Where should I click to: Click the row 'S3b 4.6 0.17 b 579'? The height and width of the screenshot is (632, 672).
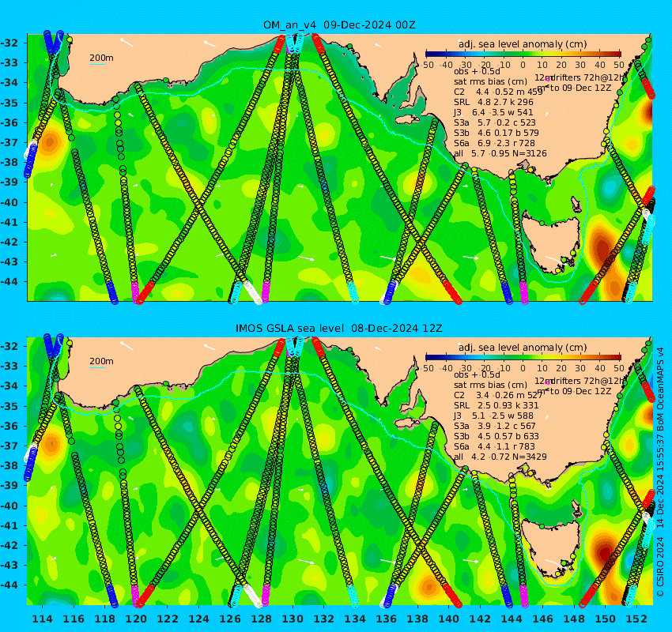496,133
